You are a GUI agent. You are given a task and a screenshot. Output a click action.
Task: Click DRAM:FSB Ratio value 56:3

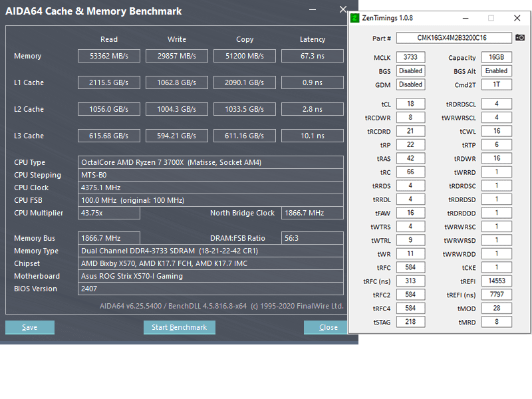click(x=313, y=238)
